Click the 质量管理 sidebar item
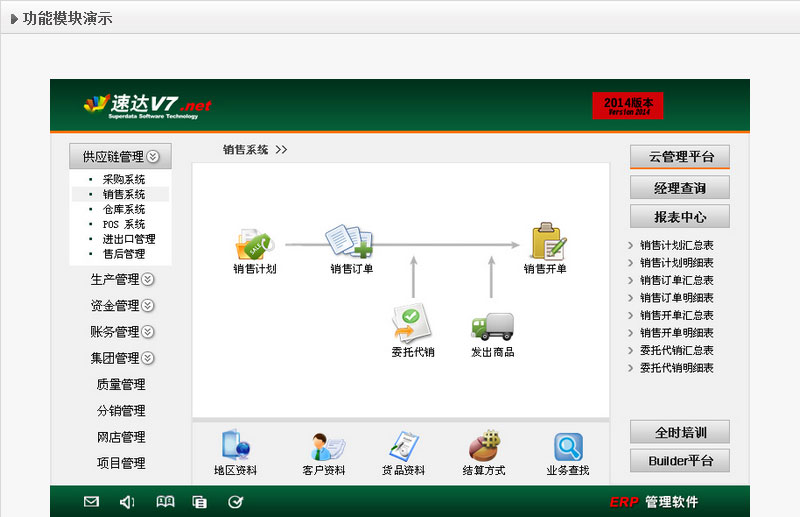This screenshot has width=800, height=517. click(121, 384)
